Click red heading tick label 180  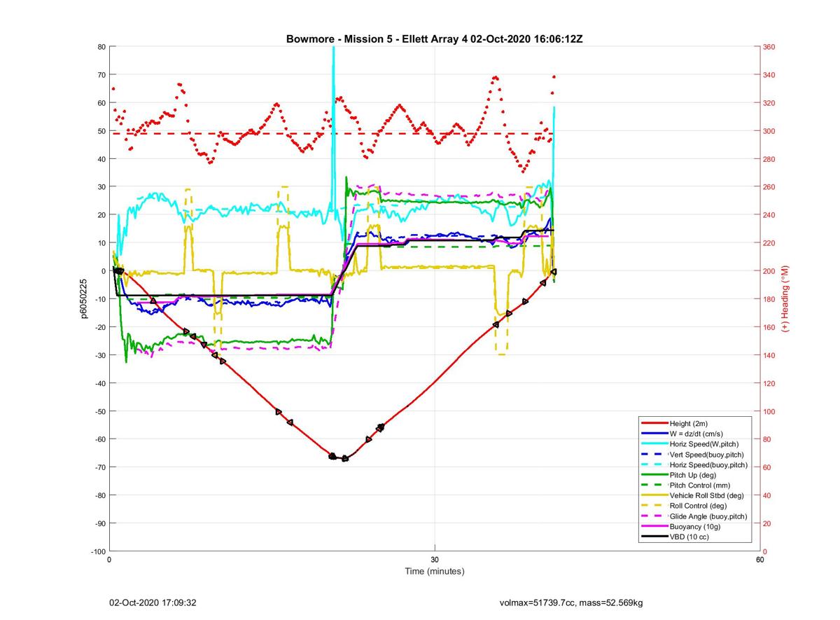(769, 299)
